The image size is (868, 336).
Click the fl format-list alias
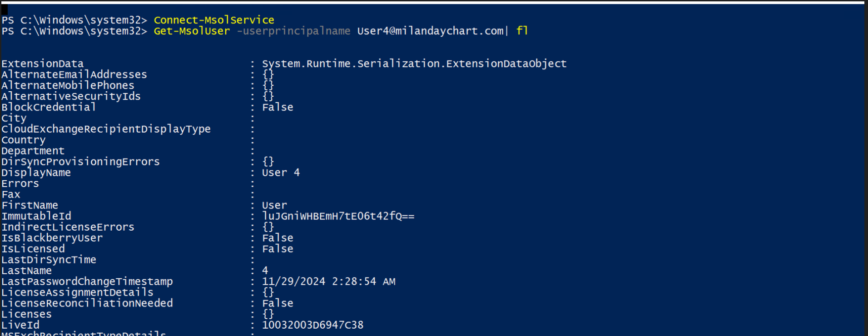(522, 31)
